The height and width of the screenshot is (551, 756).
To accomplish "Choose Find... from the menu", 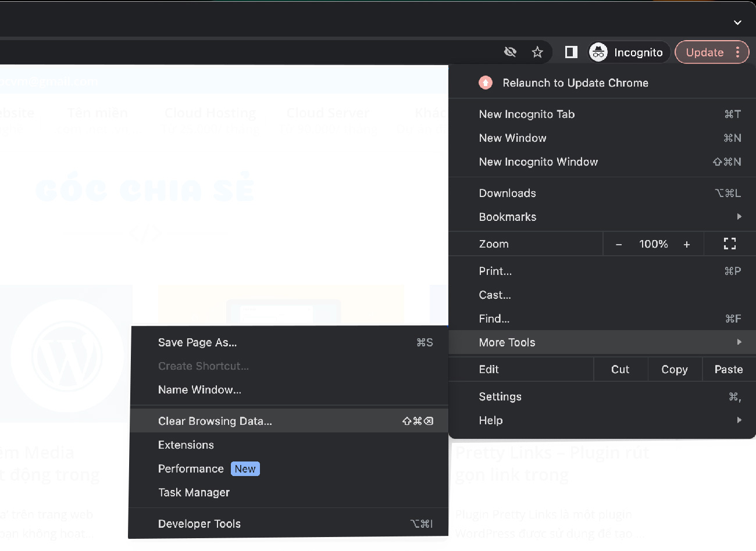I will tap(602, 319).
